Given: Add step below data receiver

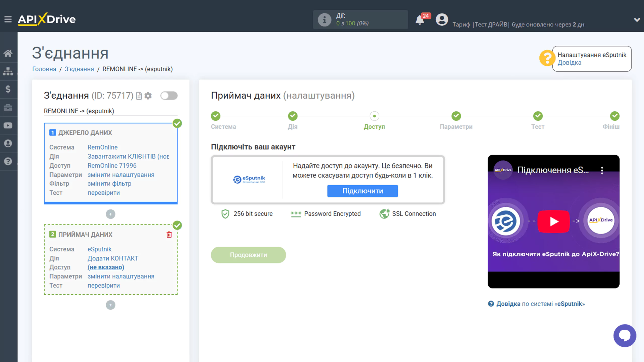Looking at the screenshot, I should tap(110, 305).
